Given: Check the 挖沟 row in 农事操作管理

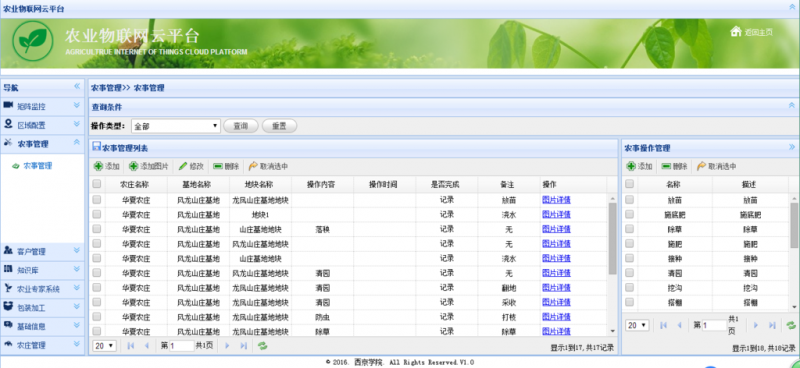Looking at the screenshot, I should pyautogui.click(x=630, y=287).
